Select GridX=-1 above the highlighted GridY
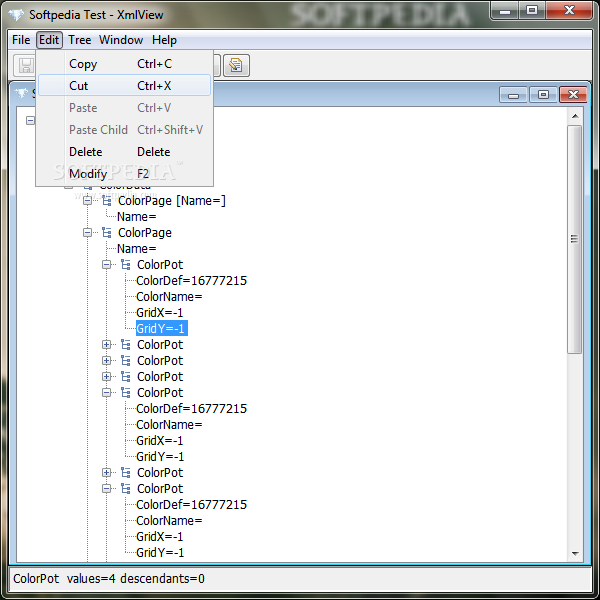 click(160, 312)
